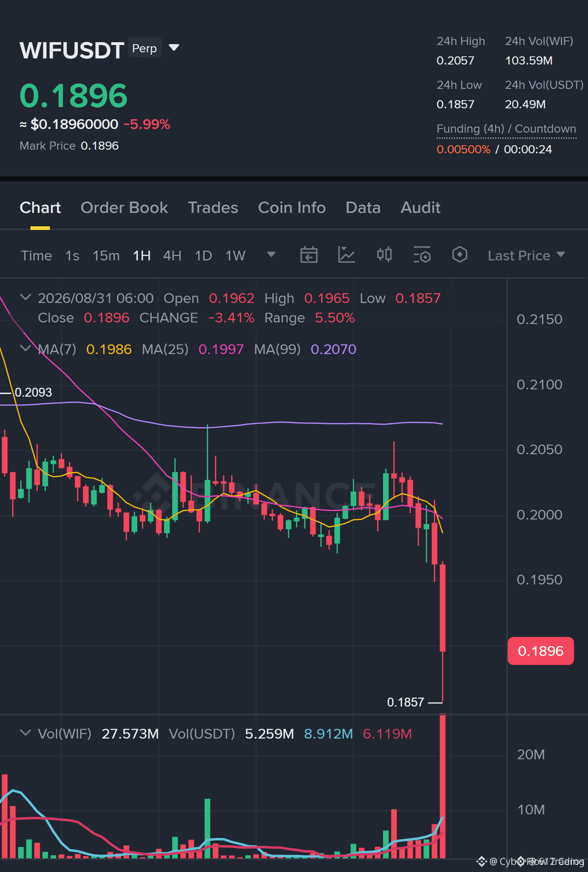Click the MA(25) value 0.1997

(221, 349)
